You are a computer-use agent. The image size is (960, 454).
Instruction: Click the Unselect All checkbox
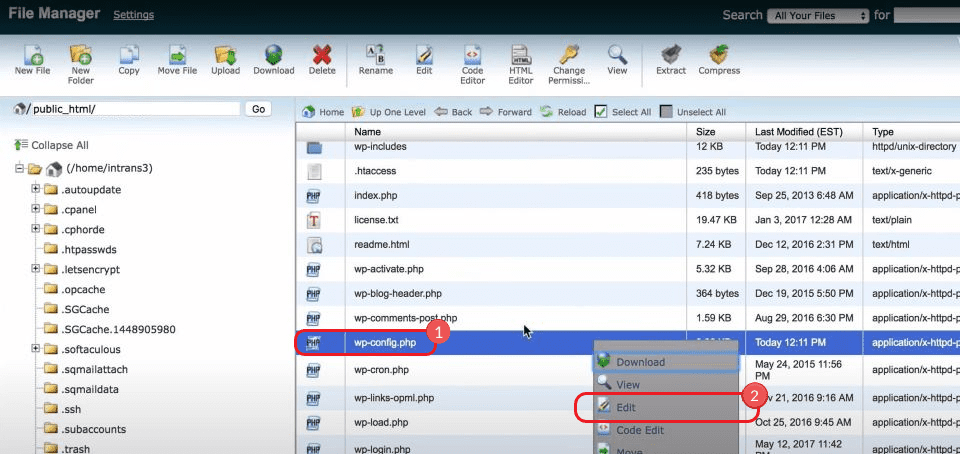click(666, 112)
